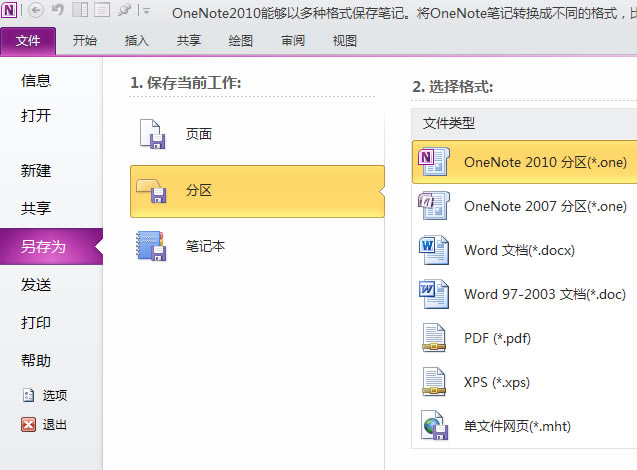Click the Back arrow in quick access toolbar
Screen dimensions: 637x470
tap(36, 10)
